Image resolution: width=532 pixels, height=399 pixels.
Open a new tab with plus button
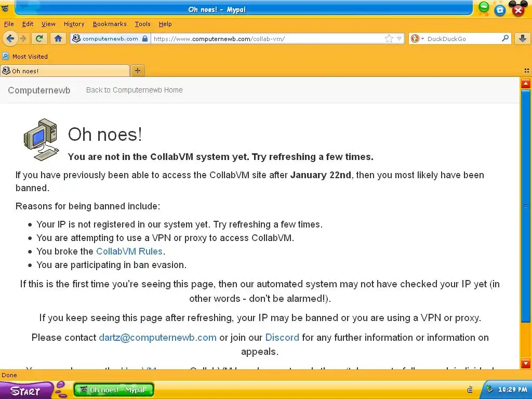(x=137, y=71)
